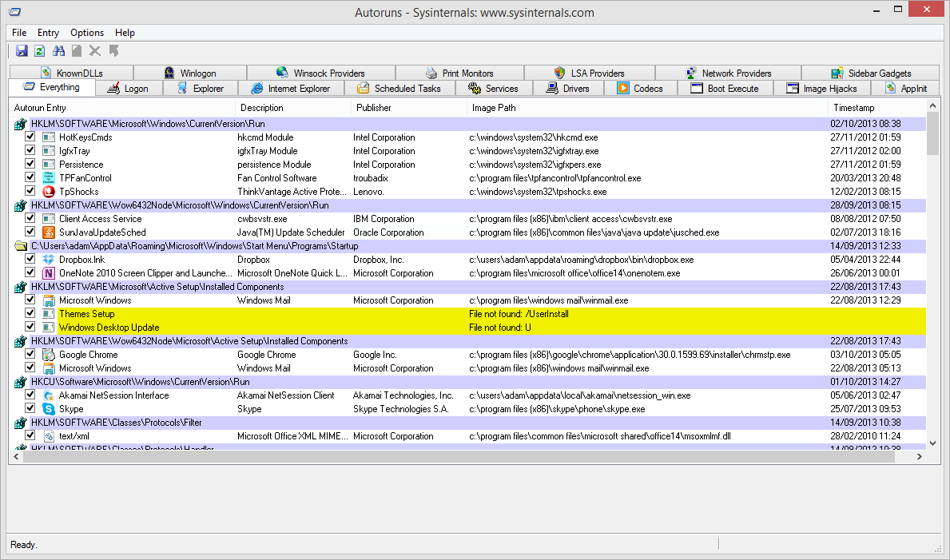Open the Drivers tab
This screenshot has height=560, width=950.
(x=568, y=89)
